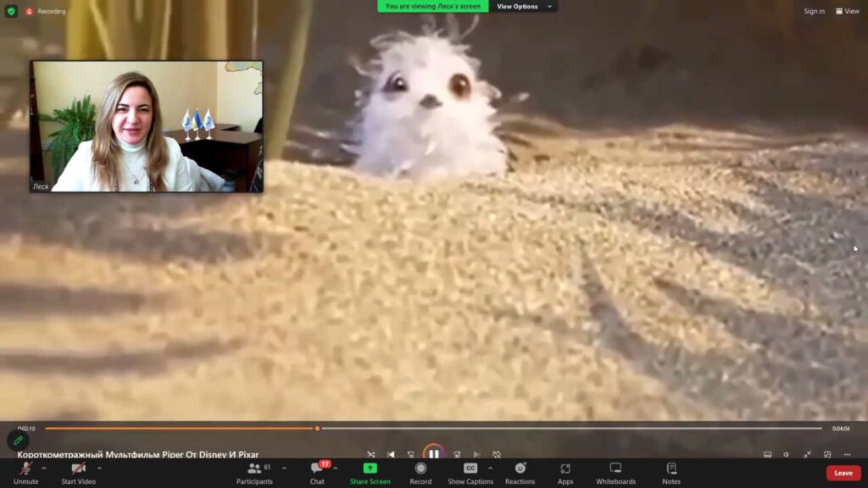Start Video from the camera button
The height and width of the screenshot is (488, 868).
[x=78, y=469]
